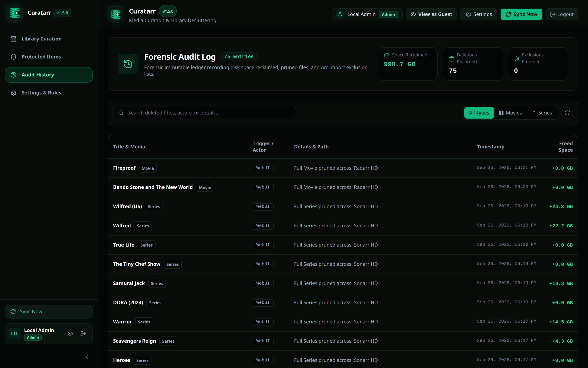Refresh the audit log list

[567, 113]
